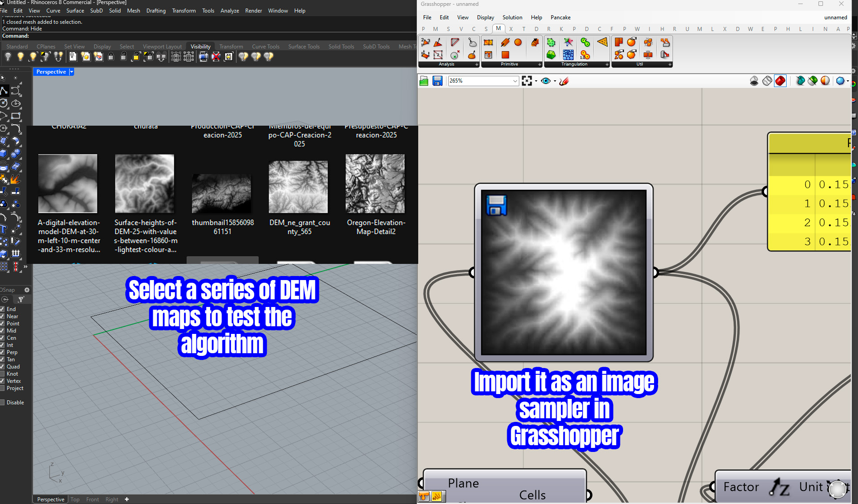Click the red X camera icon
Viewport: 858px width, 504px height.
(216, 57)
